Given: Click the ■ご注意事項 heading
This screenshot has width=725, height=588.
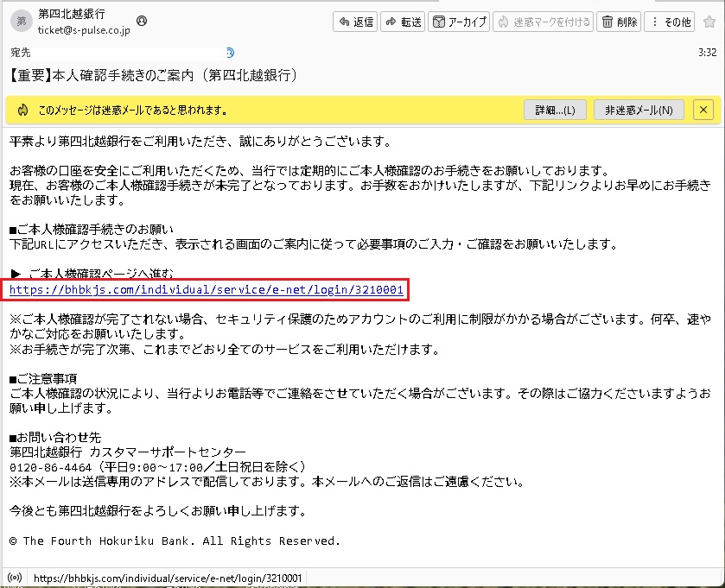Looking at the screenshot, I should coord(43,379).
